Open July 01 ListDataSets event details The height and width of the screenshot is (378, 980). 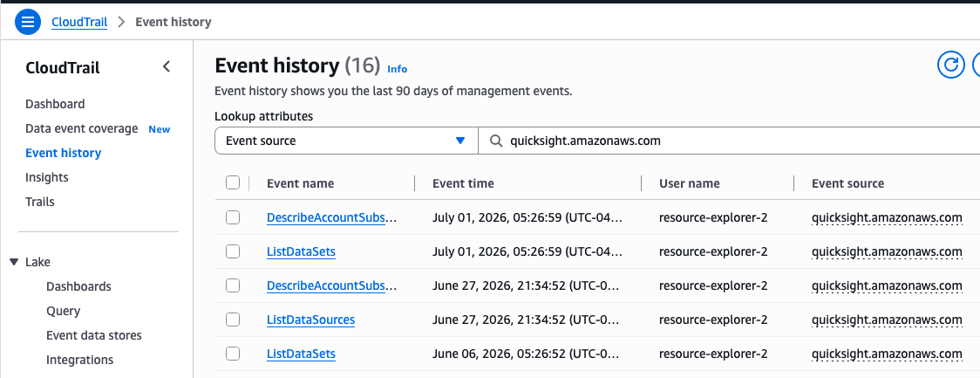click(301, 251)
